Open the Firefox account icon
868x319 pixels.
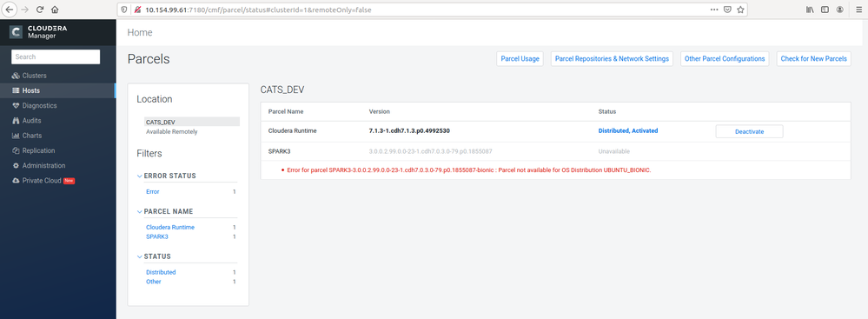840,10
